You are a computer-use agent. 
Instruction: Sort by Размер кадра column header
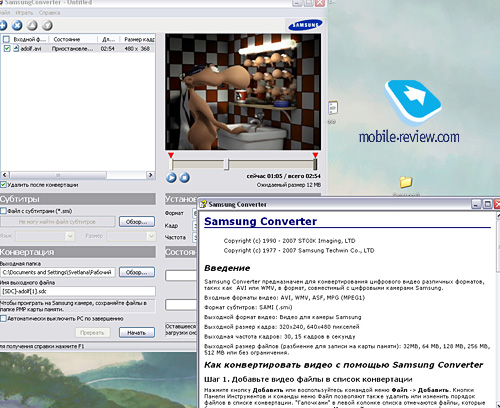(x=138, y=39)
